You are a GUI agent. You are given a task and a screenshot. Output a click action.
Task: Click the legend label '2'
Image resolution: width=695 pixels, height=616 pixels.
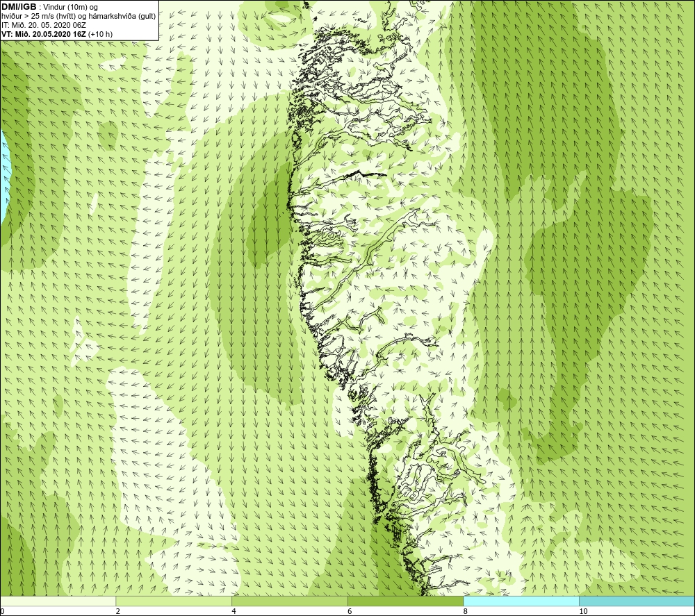coord(118,611)
